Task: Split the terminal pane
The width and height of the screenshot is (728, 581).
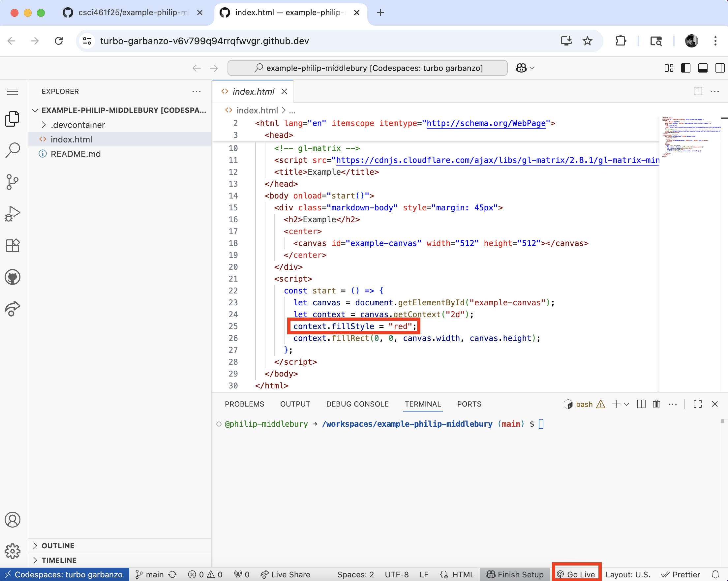Action: coord(641,404)
